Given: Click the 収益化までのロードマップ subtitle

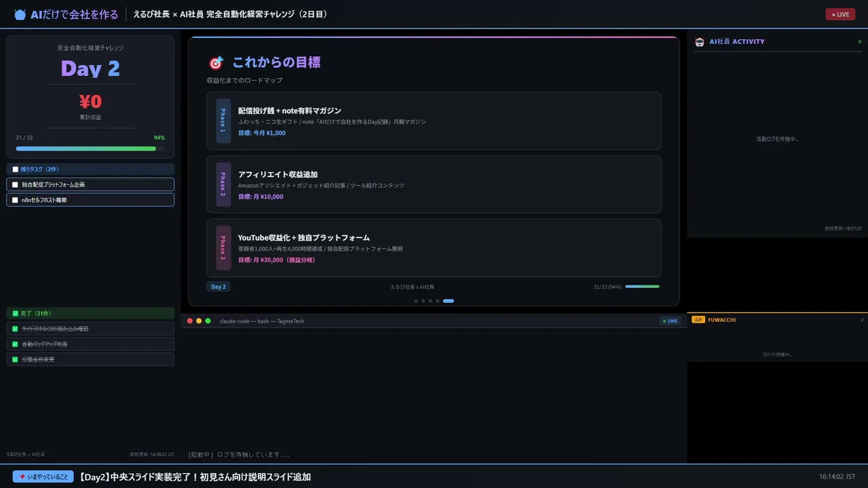Looking at the screenshot, I should pos(245,81).
